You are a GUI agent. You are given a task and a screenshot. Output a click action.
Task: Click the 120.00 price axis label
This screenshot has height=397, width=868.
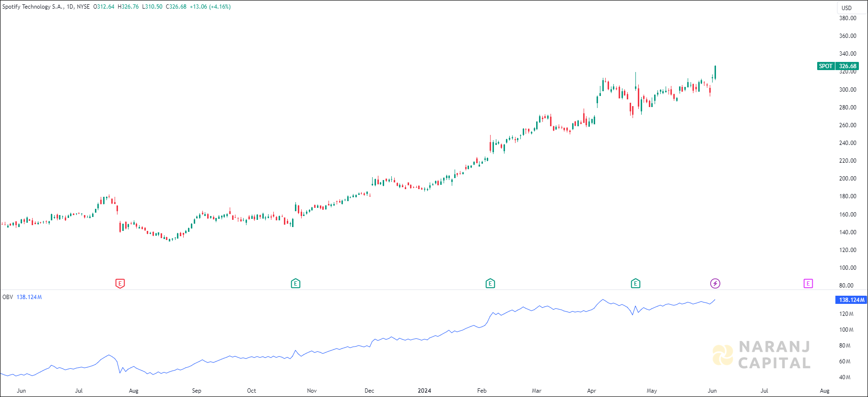click(x=847, y=250)
